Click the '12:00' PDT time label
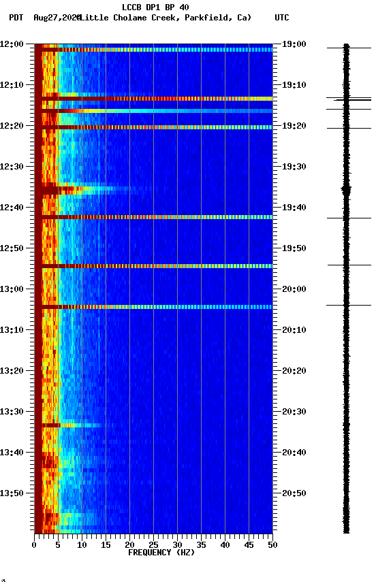The width and height of the screenshot is (376, 588). 12,44
